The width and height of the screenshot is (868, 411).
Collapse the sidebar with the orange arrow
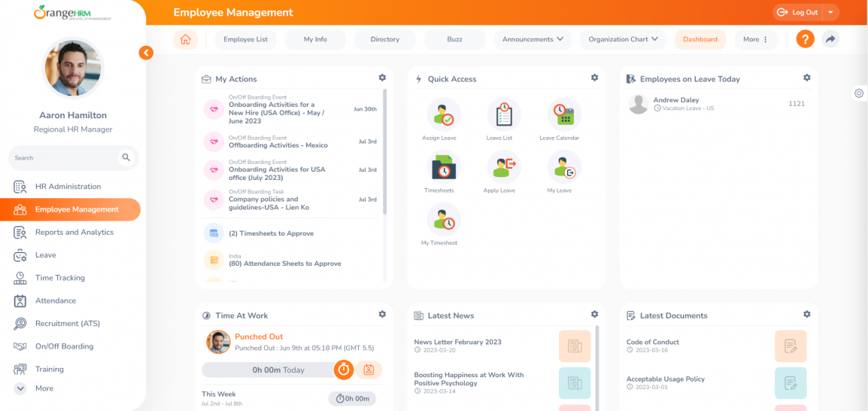(146, 53)
